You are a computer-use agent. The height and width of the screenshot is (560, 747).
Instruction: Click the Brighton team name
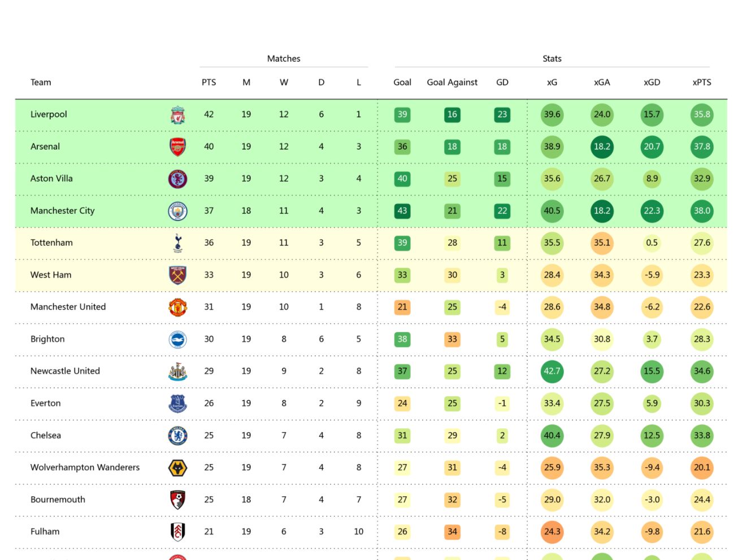[47, 339]
